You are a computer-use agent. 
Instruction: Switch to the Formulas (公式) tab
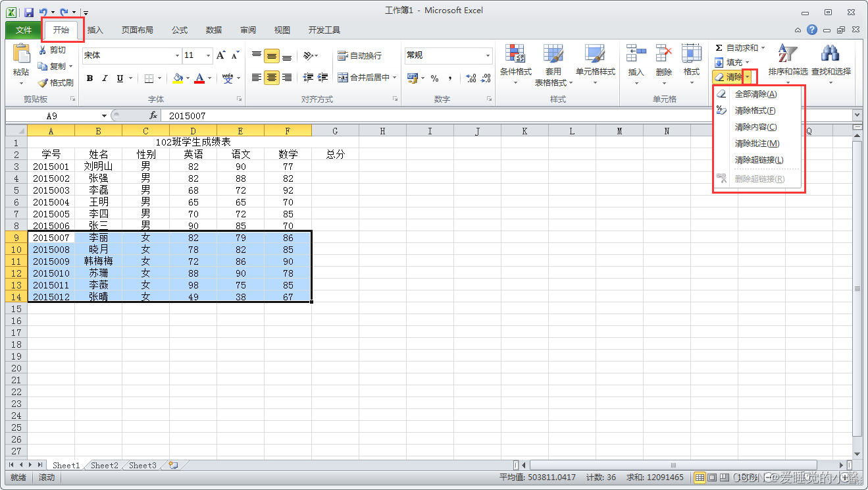(x=180, y=30)
